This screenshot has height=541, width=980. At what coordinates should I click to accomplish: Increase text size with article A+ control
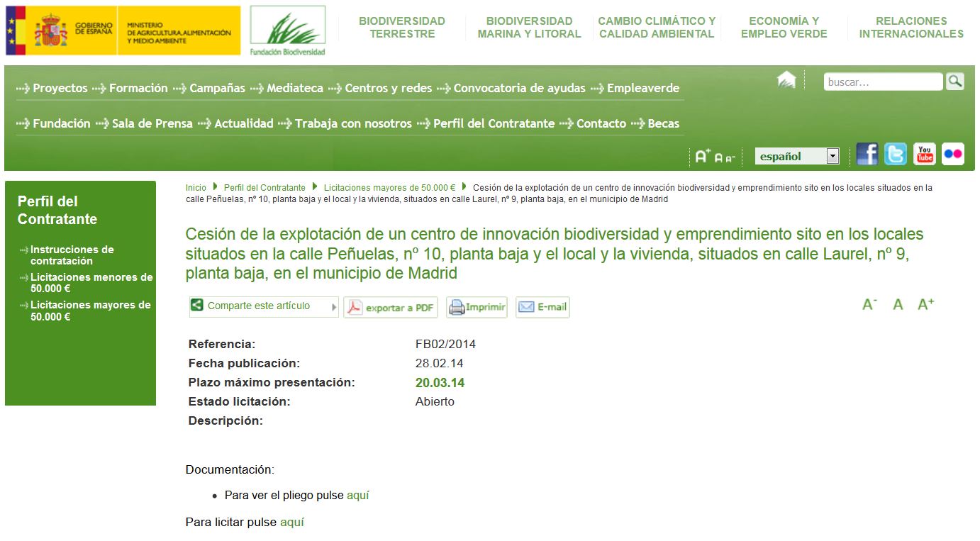click(925, 305)
